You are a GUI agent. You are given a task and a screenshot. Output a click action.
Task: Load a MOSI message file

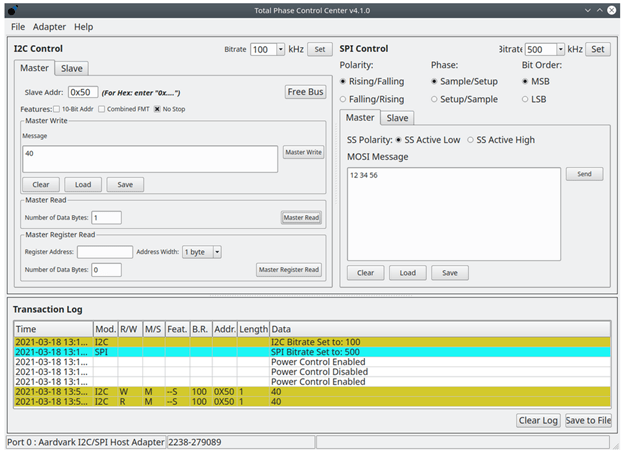[x=408, y=273]
